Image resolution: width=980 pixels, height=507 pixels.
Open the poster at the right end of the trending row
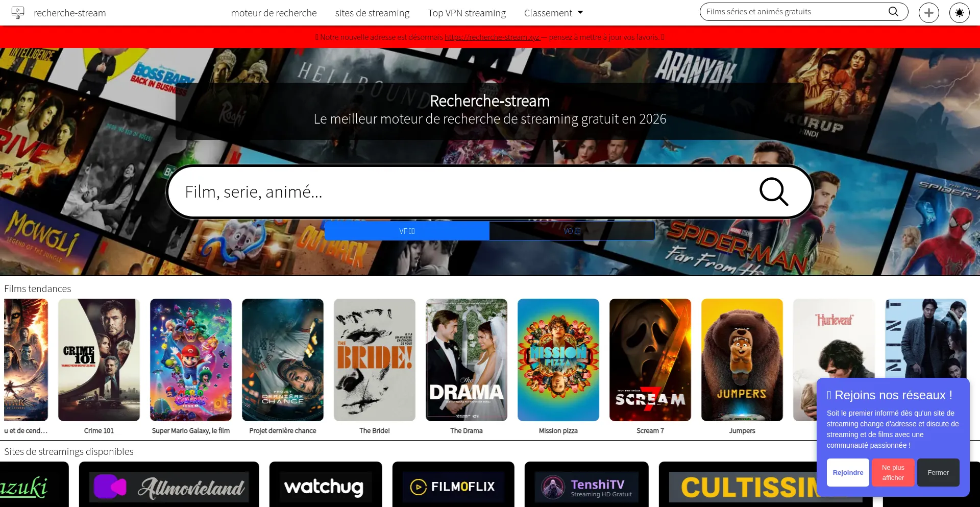click(x=926, y=338)
